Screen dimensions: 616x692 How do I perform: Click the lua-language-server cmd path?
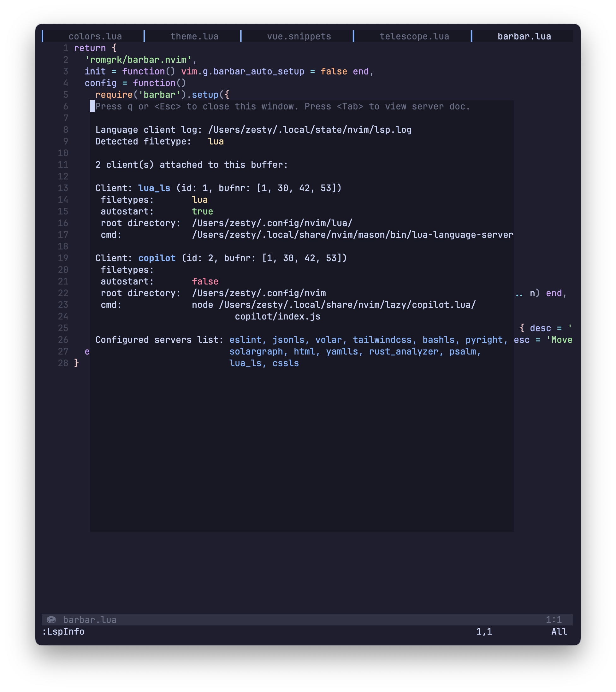point(352,235)
